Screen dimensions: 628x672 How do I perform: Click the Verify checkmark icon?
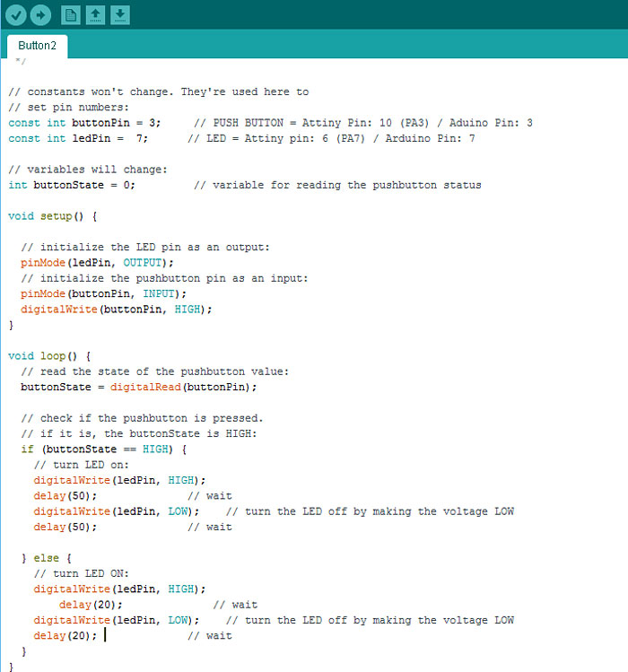(16, 15)
